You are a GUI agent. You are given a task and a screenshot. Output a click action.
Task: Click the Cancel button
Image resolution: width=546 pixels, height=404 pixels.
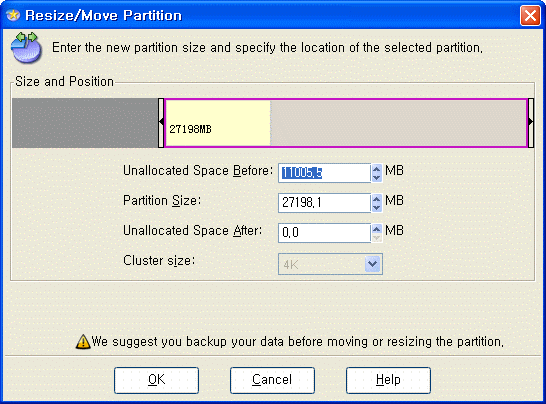[272, 380]
